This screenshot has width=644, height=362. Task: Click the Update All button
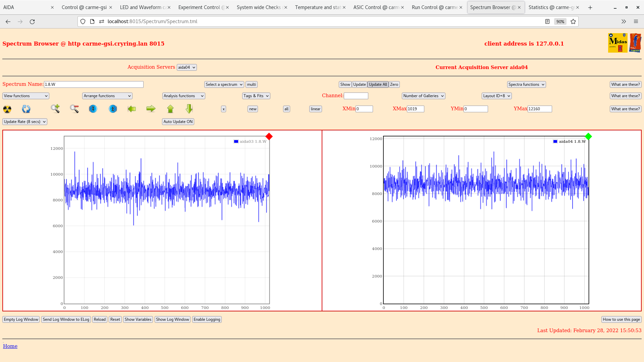[378, 84]
